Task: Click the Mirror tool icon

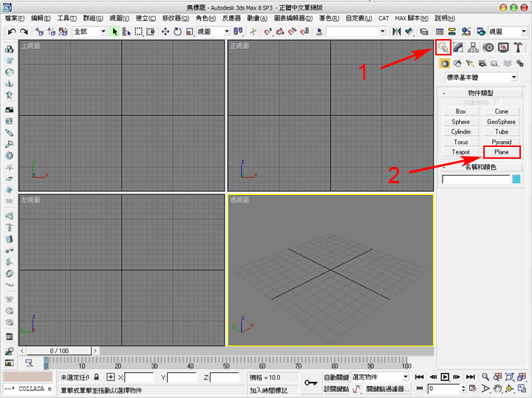Action: pyautogui.click(x=396, y=32)
